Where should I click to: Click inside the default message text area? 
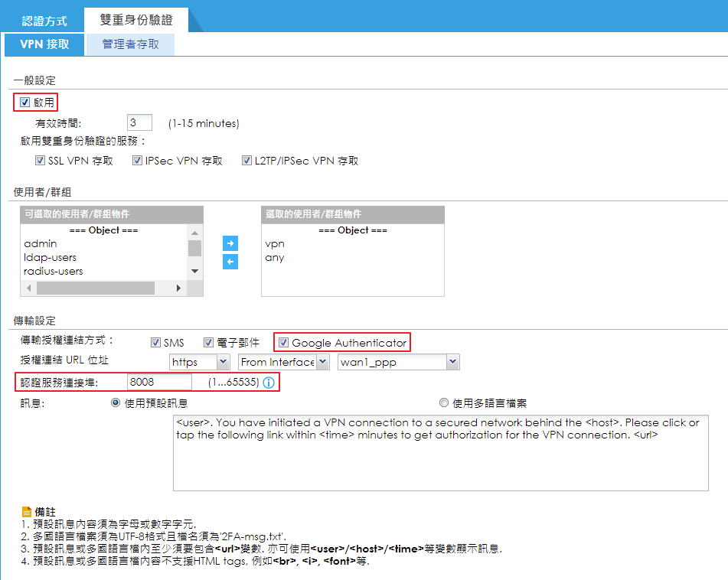441,453
